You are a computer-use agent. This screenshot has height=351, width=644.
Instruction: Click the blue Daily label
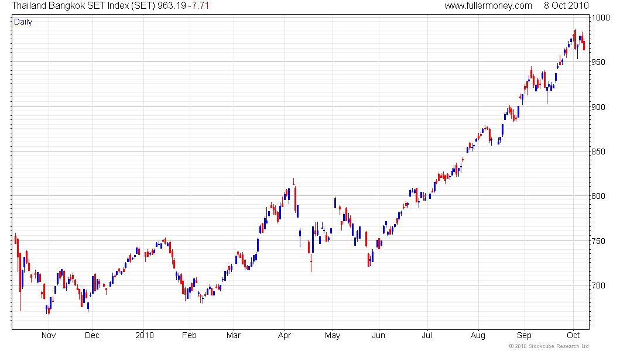[x=23, y=22]
